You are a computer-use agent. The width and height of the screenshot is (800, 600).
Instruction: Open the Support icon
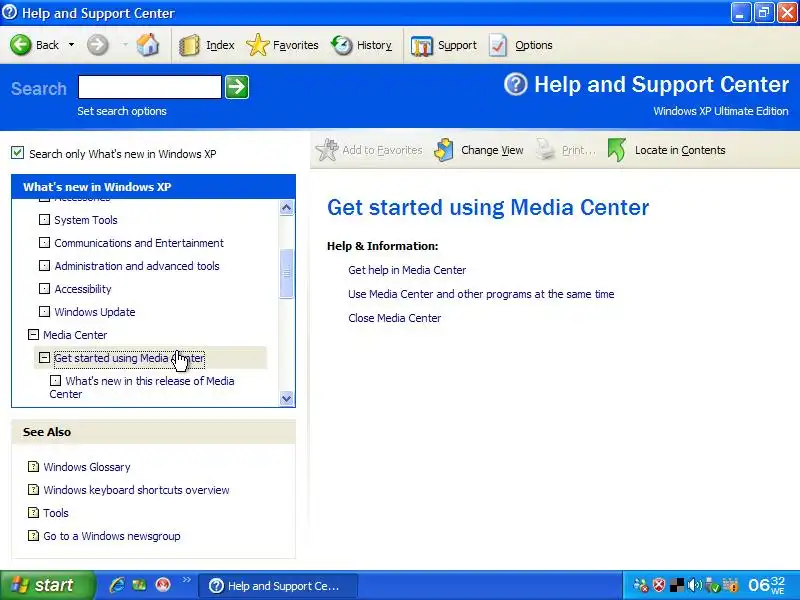pos(422,45)
